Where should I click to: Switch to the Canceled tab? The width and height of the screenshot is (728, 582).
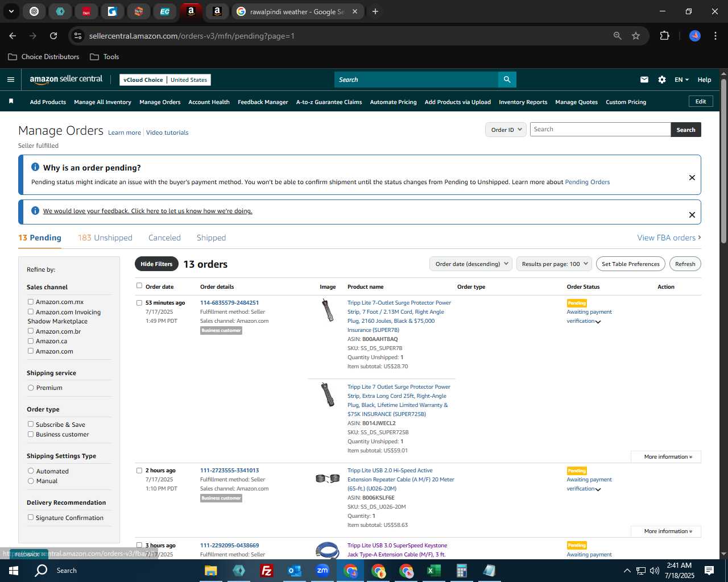(x=164, y=238)
